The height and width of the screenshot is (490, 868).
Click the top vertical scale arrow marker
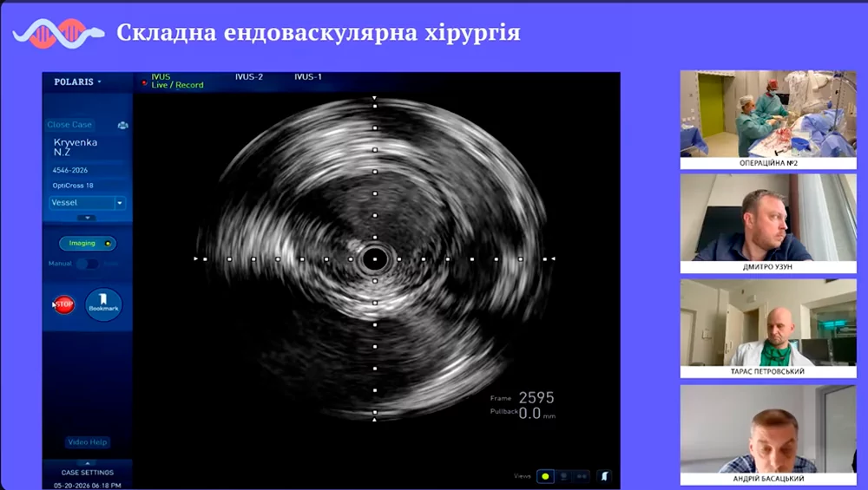tap(375, 98)
